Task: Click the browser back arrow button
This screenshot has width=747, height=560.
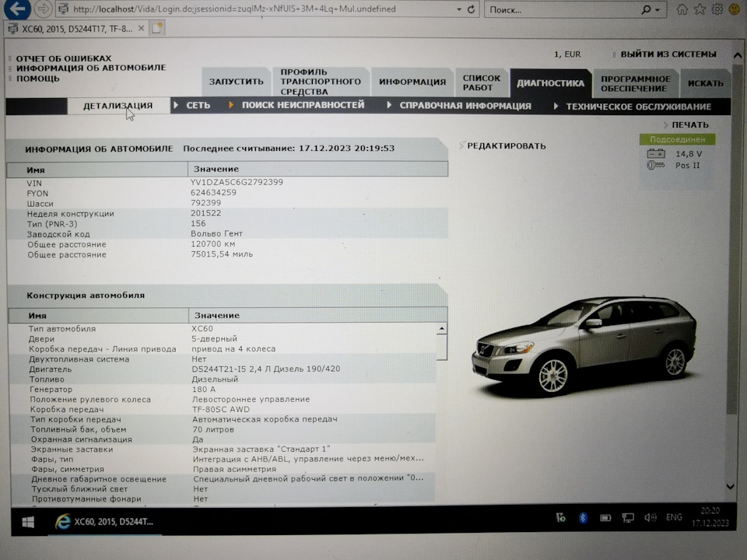Action: point(18,9)
